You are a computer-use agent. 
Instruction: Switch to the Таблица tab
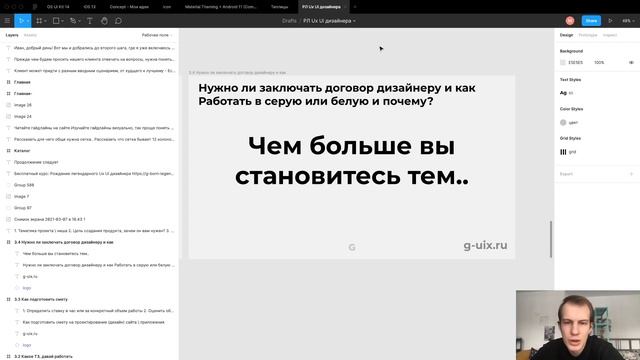(280, 7)
